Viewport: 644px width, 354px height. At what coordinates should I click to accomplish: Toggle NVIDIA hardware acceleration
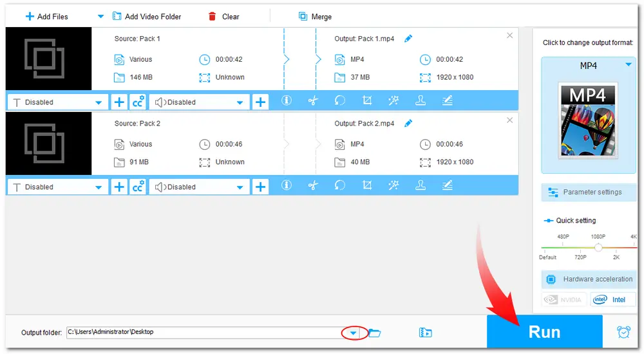tap(563, 299)
